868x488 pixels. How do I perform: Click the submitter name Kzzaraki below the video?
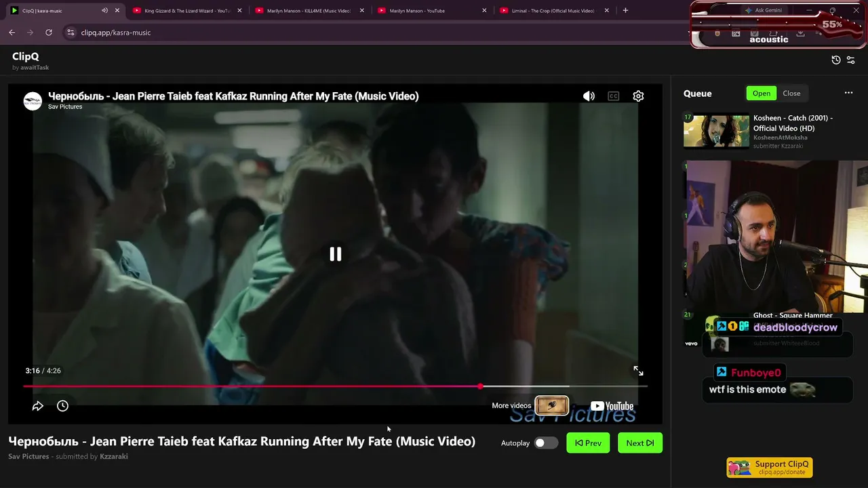(x=114, y=457)
